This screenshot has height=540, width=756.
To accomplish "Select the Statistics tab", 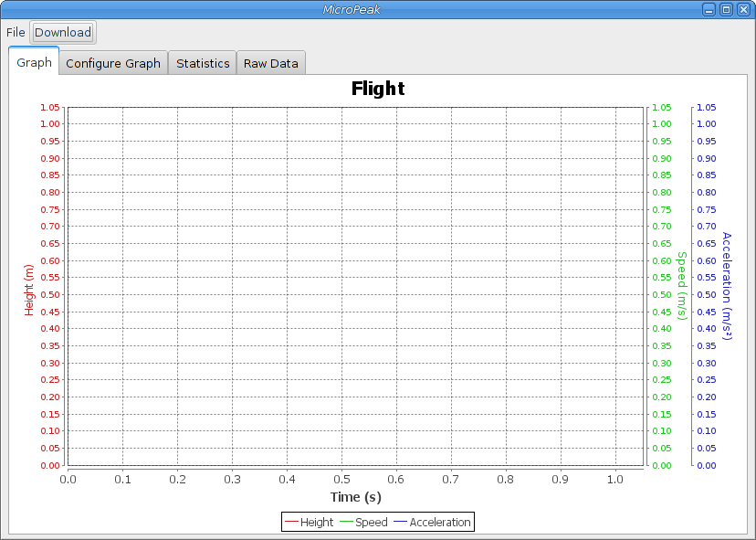I will [203, 63].
